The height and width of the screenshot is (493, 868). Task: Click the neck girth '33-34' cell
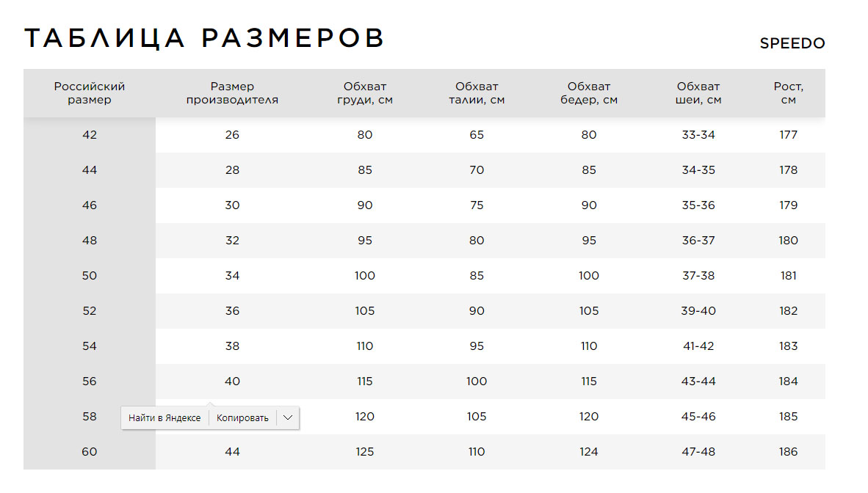698,135
